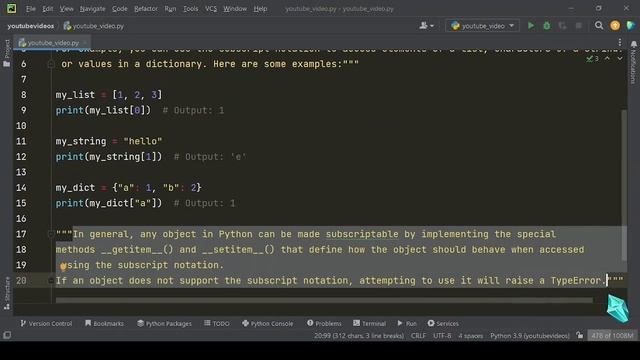Screen dimensions: 640x360
Task: Jump to next highlighted problem arrow
Action: point(620,59)
